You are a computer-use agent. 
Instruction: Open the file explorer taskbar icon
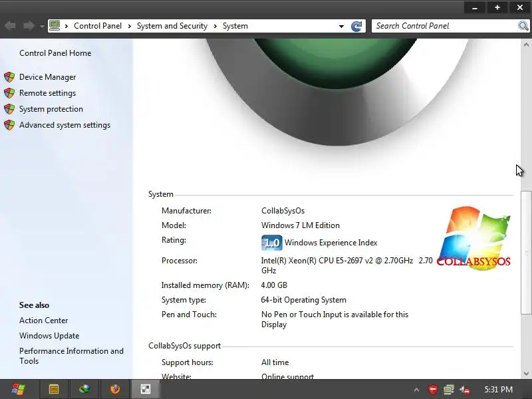54,389
